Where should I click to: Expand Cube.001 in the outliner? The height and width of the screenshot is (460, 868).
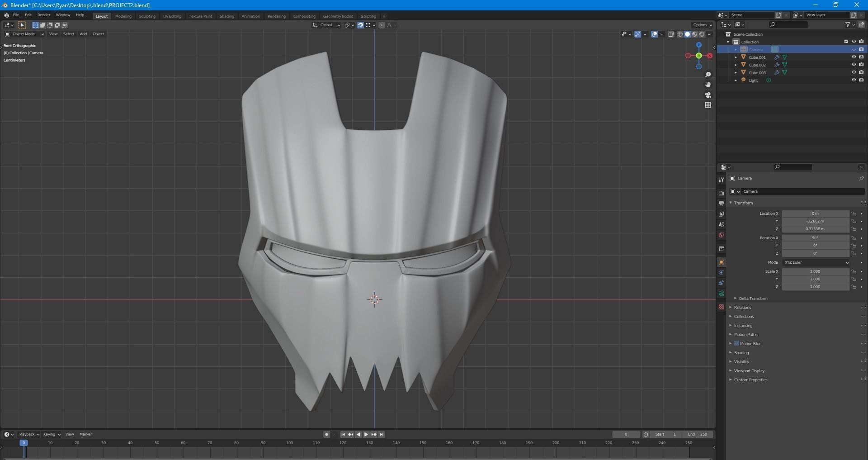[736, 57]
